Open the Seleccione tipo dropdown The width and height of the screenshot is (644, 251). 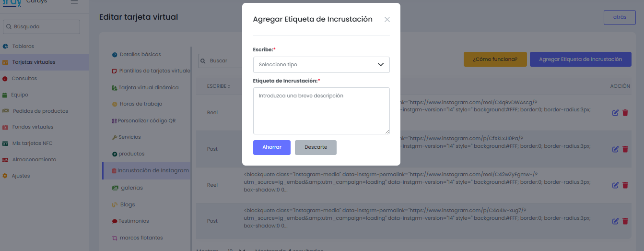pyautogui.click(x=321, y=65)
